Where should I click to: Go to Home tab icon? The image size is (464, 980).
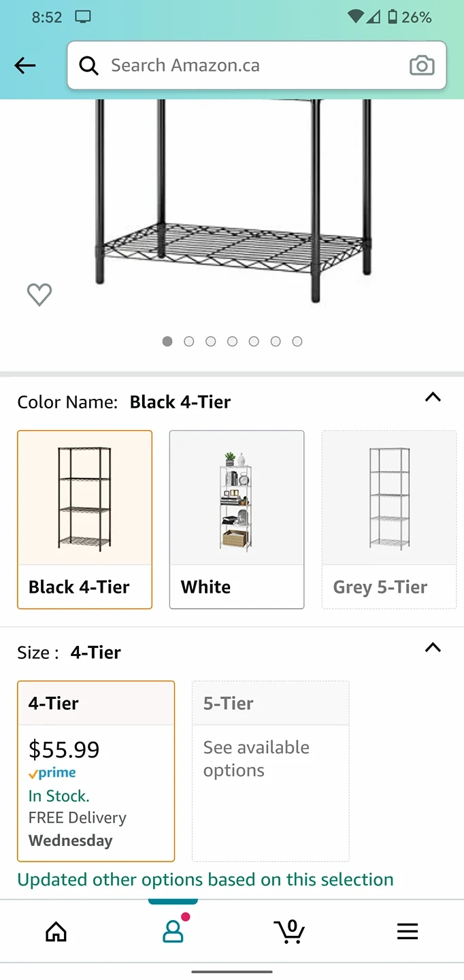[56, 931]
